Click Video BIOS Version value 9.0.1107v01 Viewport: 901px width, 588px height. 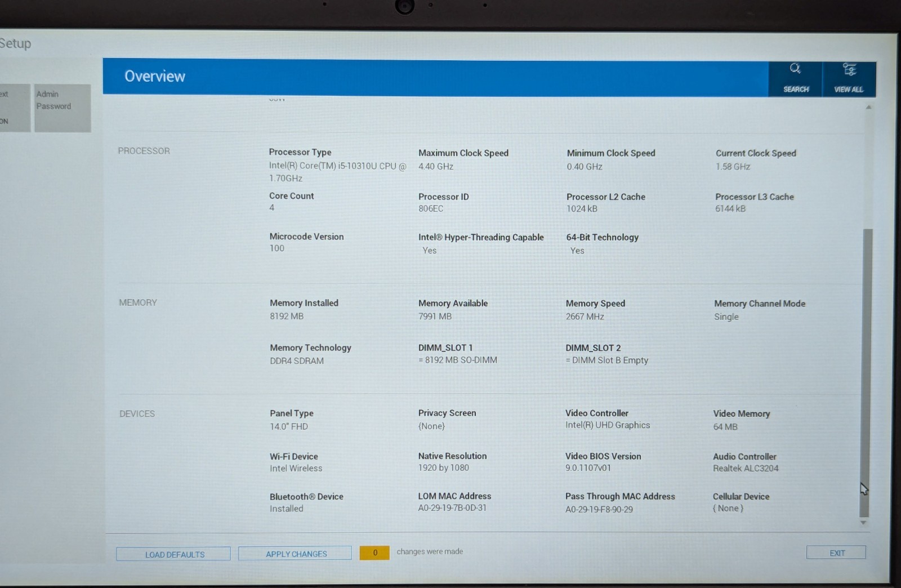tap(588, 467)
